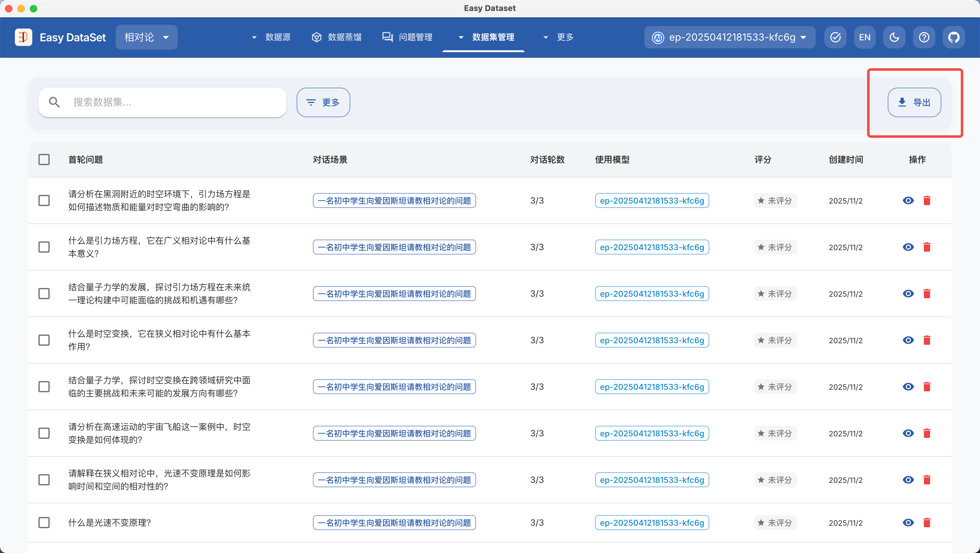View the 什么是时空变换 row with eye icon
980x553 pixels.
tap(908, 340)
